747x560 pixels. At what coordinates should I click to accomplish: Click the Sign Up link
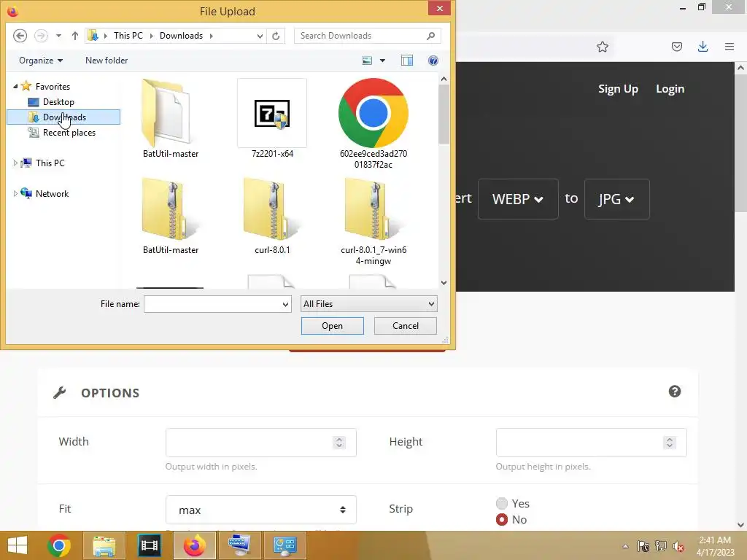coord(618,89)
